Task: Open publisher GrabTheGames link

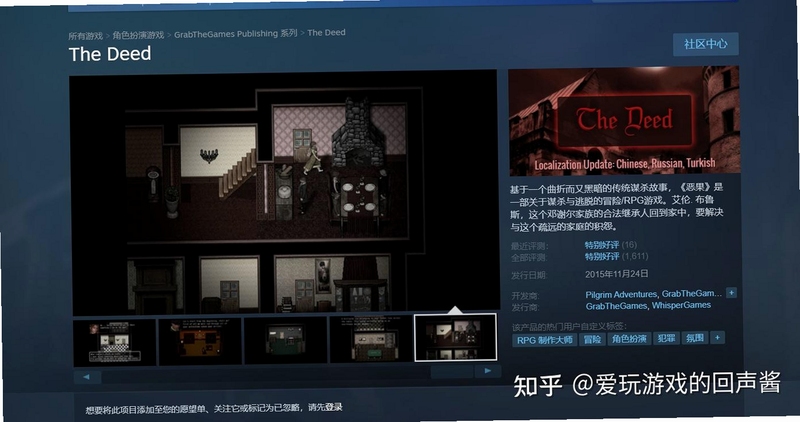Action: [616, 306]
